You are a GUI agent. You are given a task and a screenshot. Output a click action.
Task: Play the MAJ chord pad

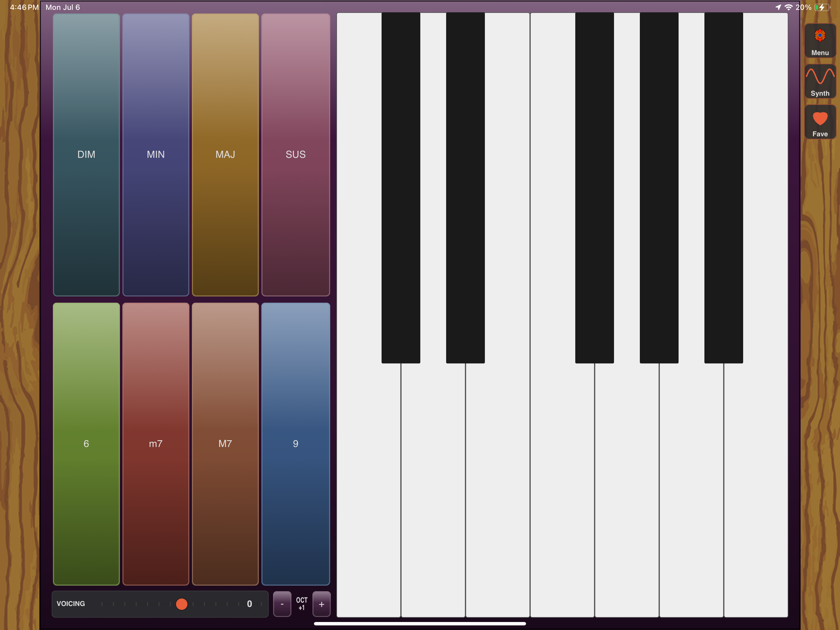pos(225,155)
